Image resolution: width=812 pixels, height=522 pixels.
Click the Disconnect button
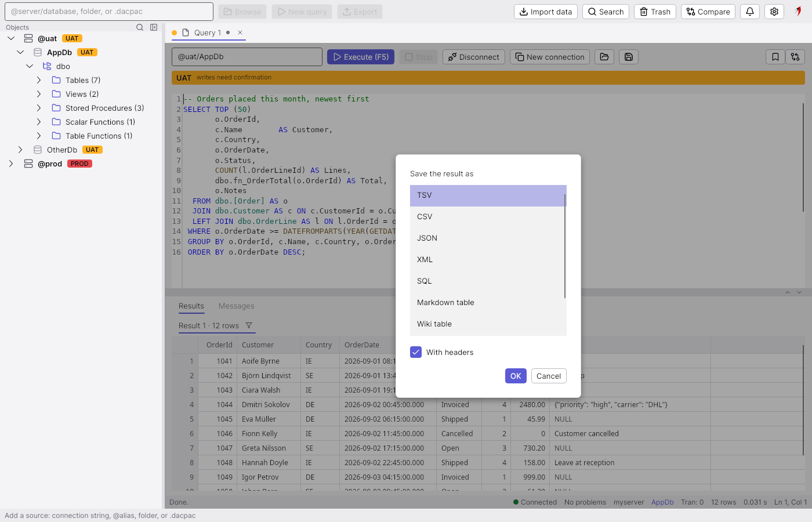474,57
